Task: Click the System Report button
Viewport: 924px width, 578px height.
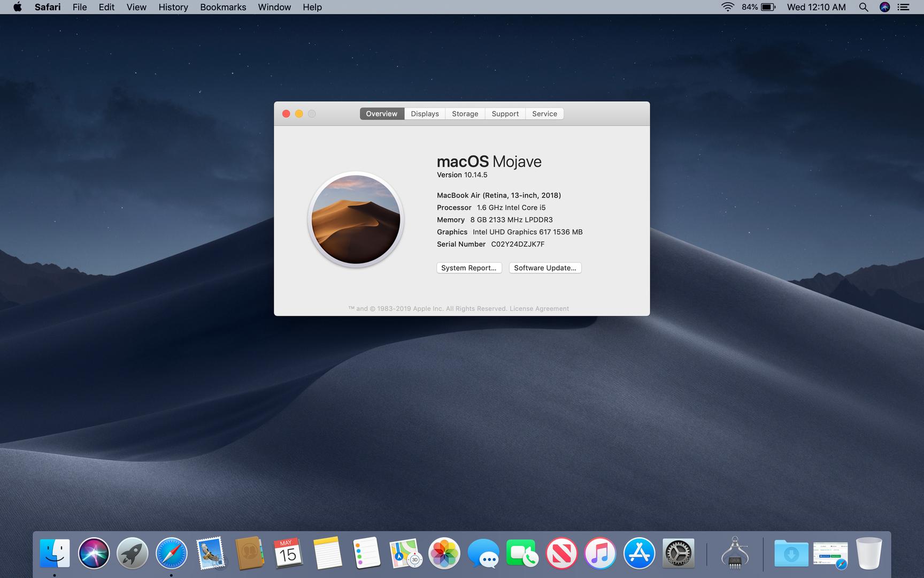Action: (x=468, y=268)
